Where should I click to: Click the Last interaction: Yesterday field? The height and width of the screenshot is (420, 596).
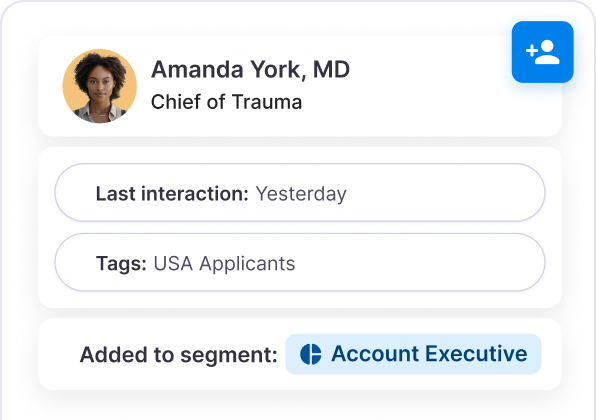coord(300,193)
